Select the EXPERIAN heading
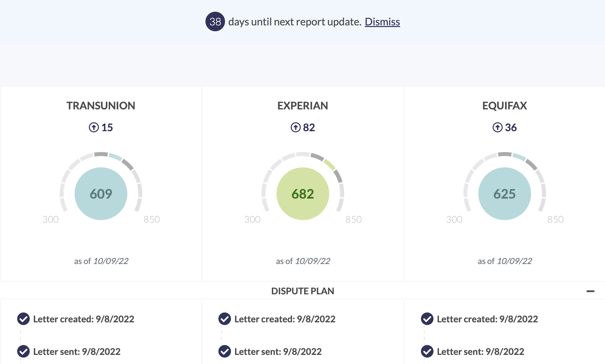 303,106
